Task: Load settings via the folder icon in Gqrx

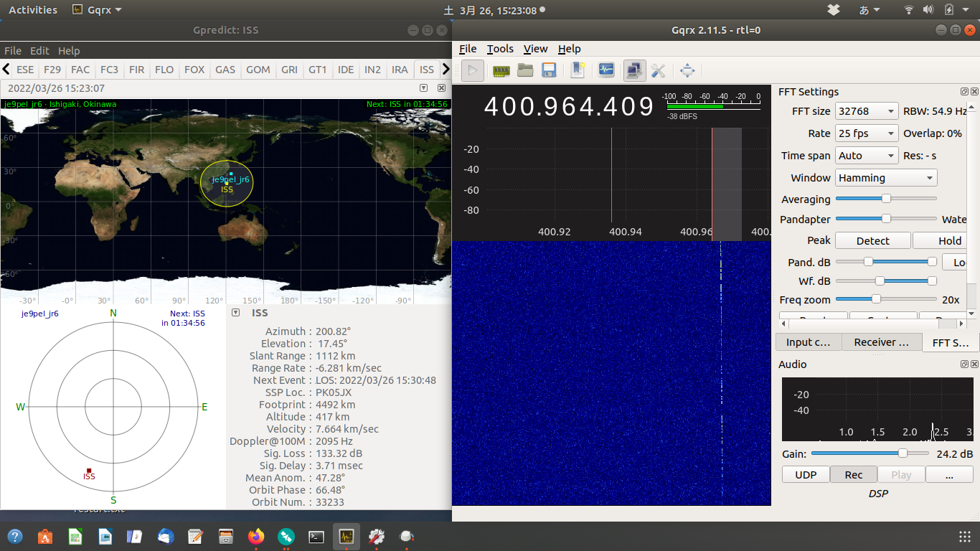Action: (x=525, y=70)
